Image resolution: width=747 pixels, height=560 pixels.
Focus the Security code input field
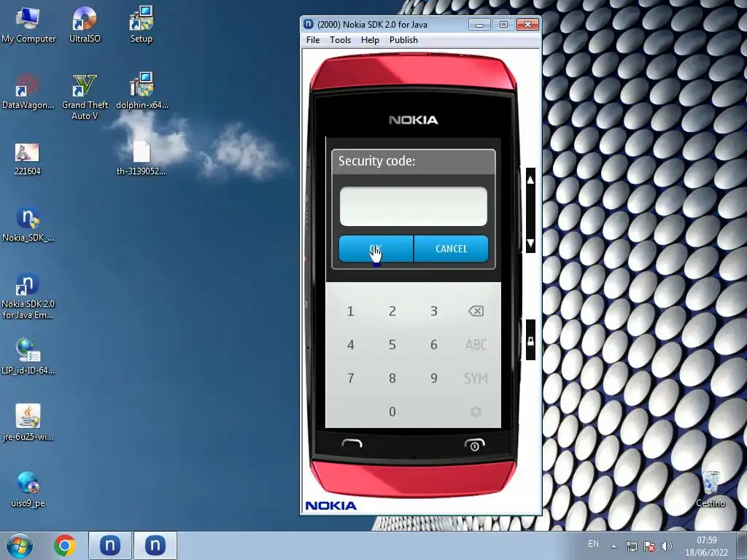(x=413, y=206)
